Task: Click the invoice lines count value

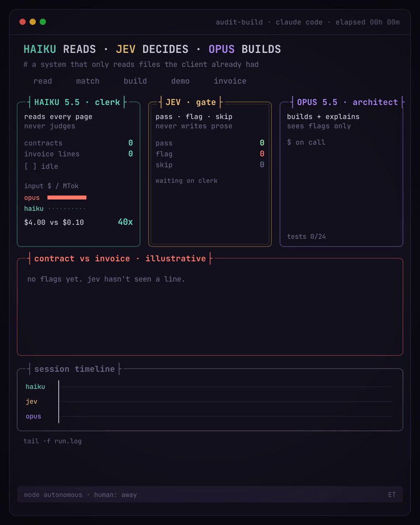Action: 130,154
